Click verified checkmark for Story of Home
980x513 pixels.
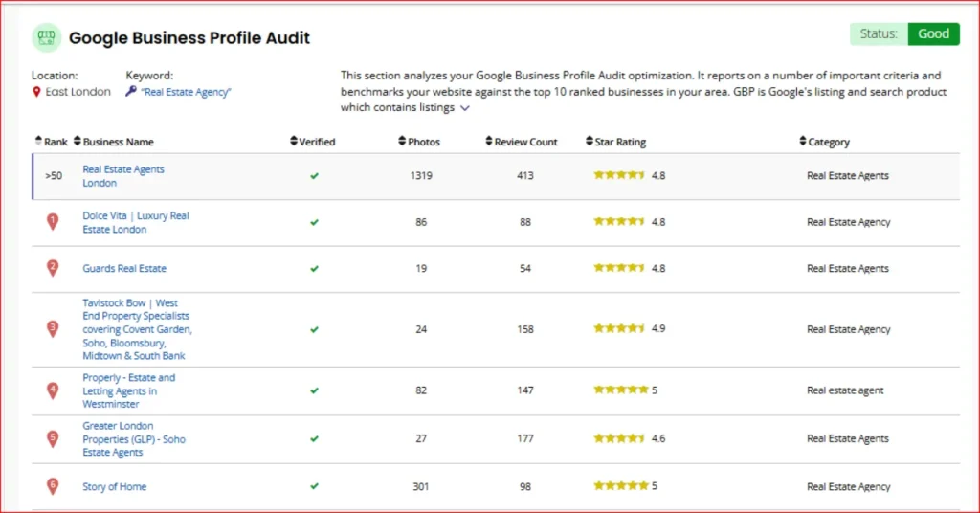[x=314, y=486]
